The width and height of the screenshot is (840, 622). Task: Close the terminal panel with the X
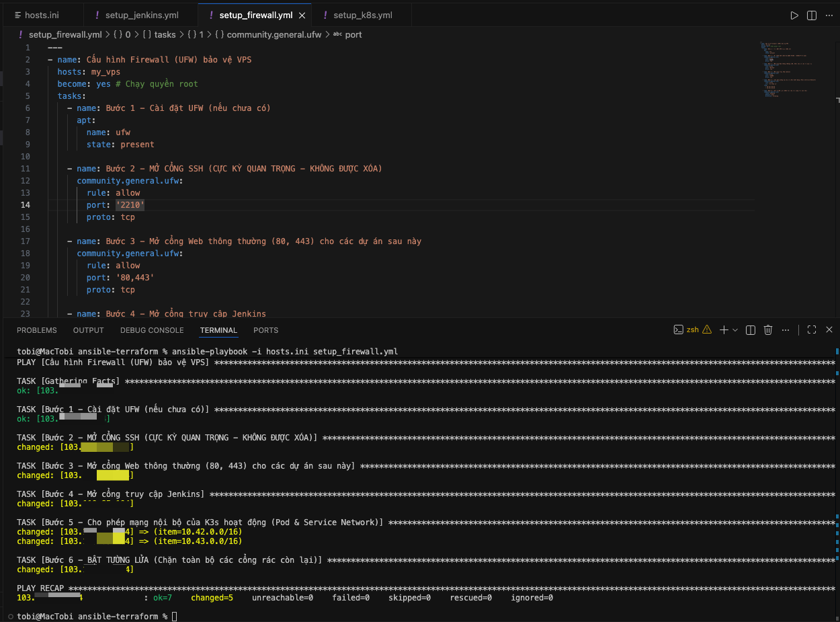pyautogui.click(x=829, y=329)
